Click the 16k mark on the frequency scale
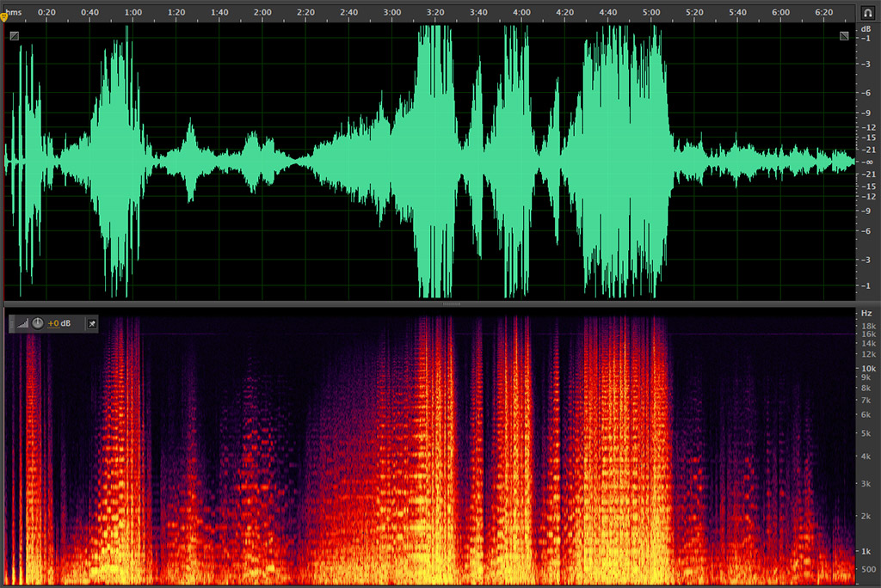 869,334
